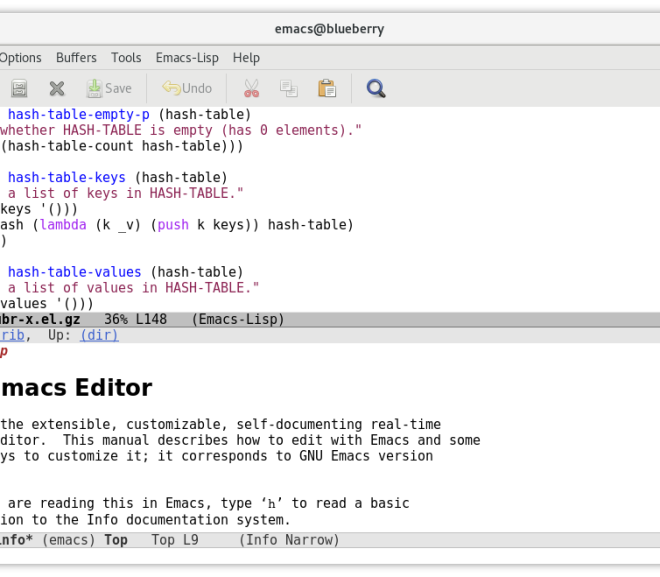Click the docstring 'a list of keys in HASH-TABLE.'

pyautogui.click(x=125, y=193)
